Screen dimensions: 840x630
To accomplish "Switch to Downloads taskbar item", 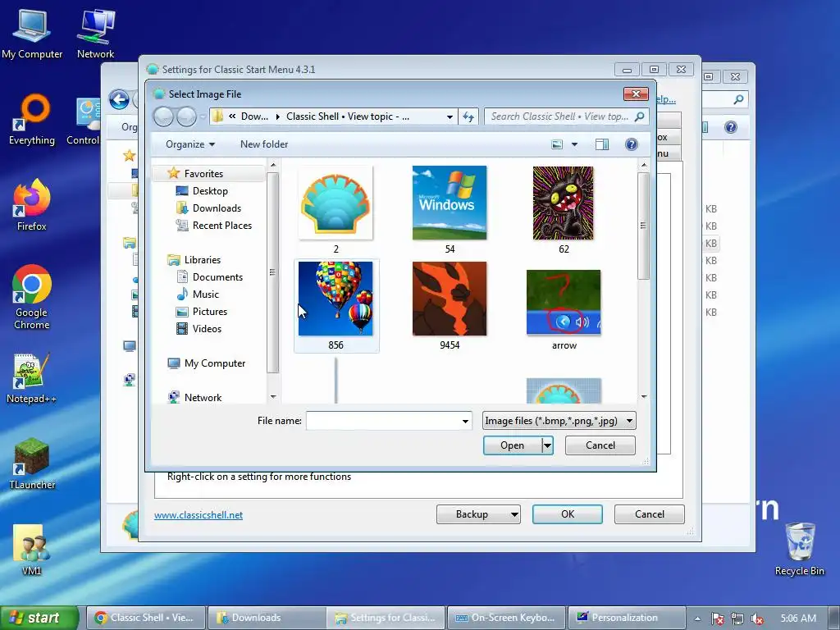I will (267, 618).
